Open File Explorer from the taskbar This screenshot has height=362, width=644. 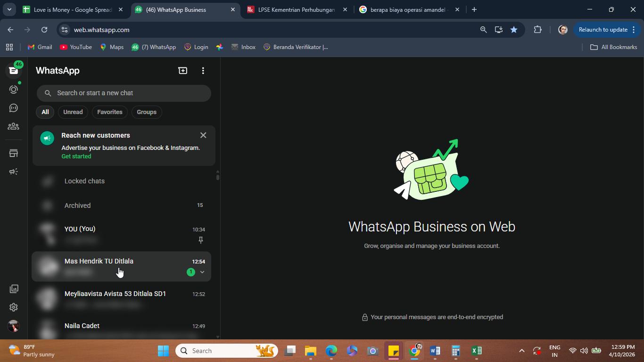click(310, 351)
